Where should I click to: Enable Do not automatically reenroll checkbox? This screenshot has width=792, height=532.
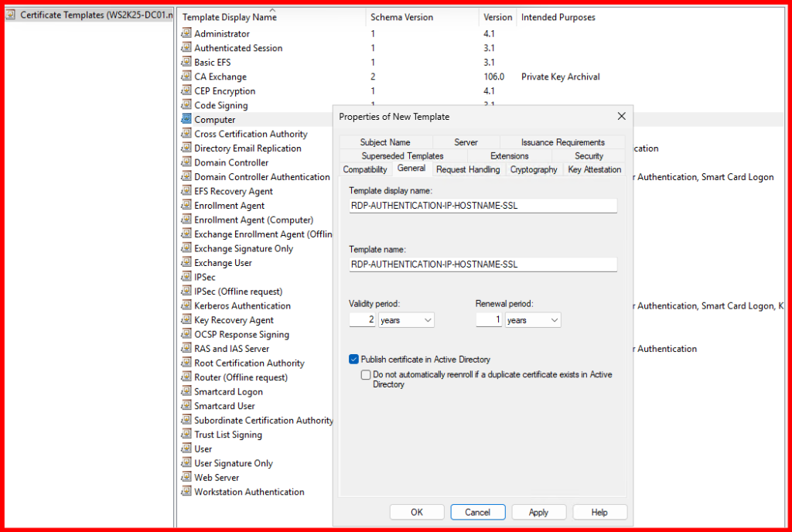point(366,375)
